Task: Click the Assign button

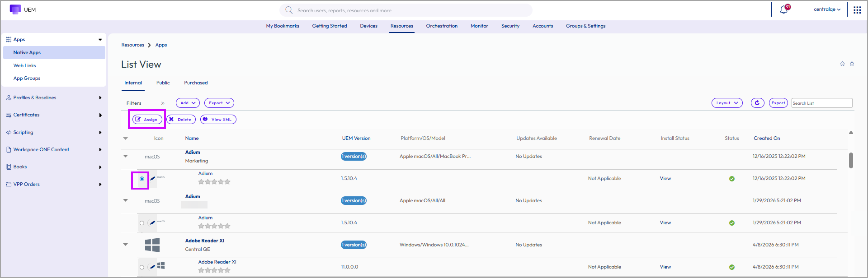Action: [x=147, y=120]
